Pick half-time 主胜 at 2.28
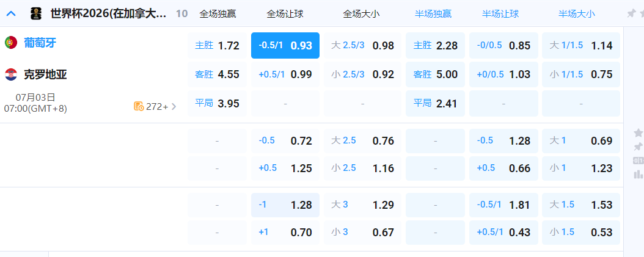The image size is (644, 257). pyautogui.click(x=436, y=46)
